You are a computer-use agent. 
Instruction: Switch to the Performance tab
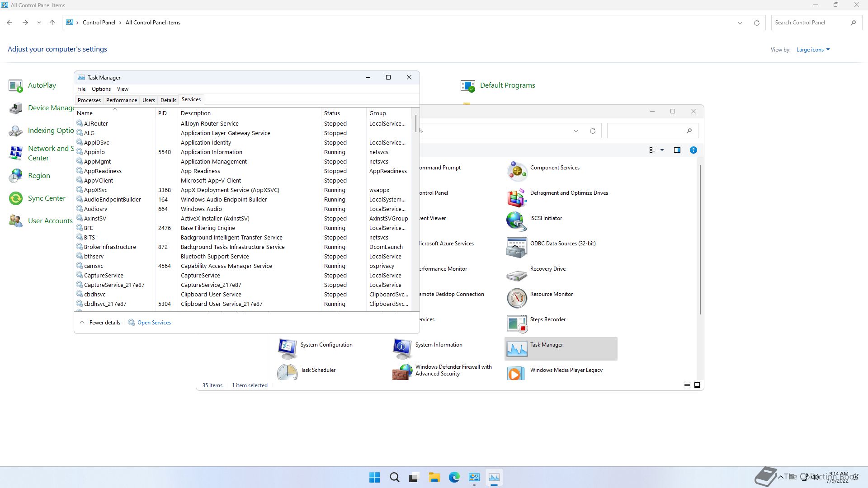(122, 100)
